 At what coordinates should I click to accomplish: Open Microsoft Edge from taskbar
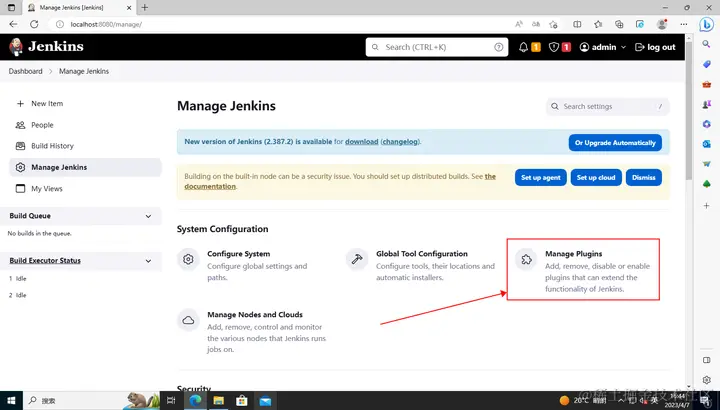tap(195, 401)
